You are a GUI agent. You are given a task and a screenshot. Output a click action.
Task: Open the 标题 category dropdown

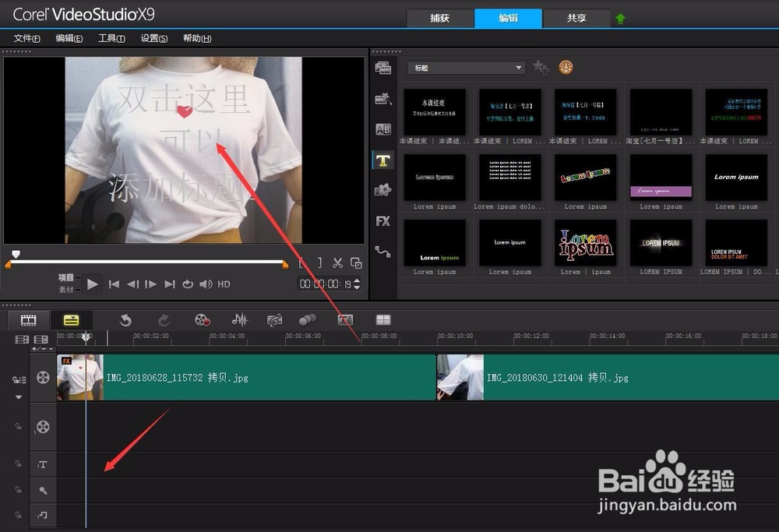click(466, 68)
